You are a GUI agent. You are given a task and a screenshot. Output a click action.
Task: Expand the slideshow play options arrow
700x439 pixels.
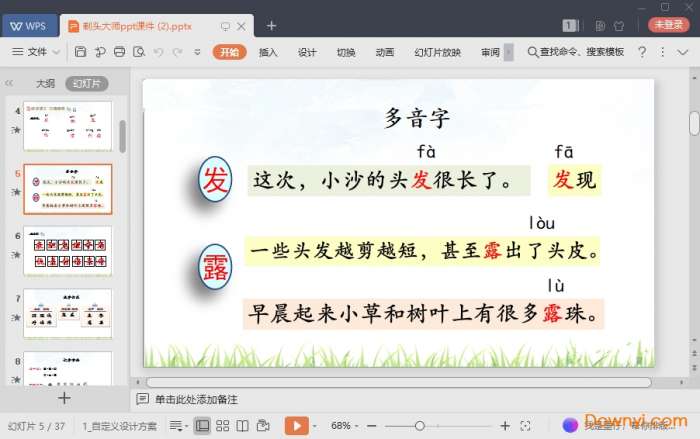pos(315,426)
